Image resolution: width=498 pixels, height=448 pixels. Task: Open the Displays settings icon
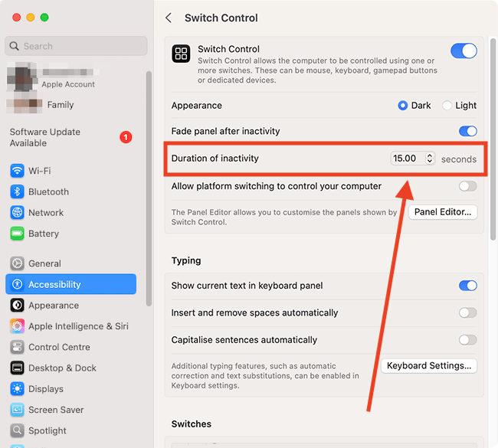pos(17,389)
